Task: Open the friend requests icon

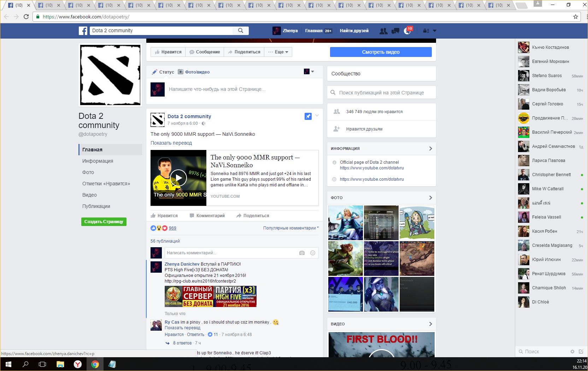Action: (383, 31)
